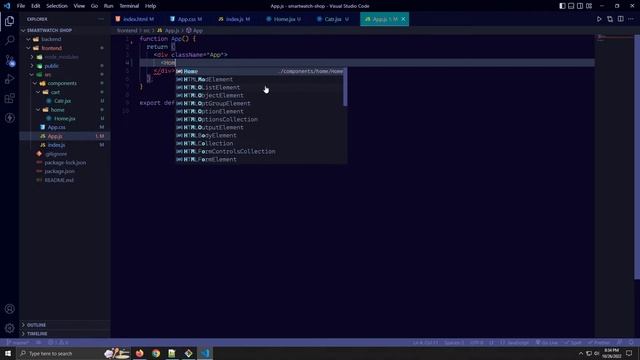This screenshot has width=640, height=360.
Task: Open the Edit menu
Action: point(36,6)
